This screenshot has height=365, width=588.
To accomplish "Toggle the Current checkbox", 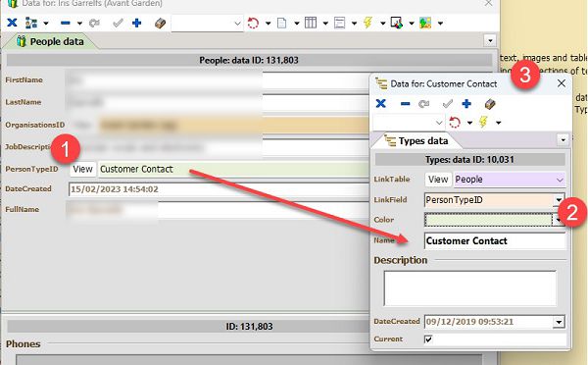I will click(428, 339).
